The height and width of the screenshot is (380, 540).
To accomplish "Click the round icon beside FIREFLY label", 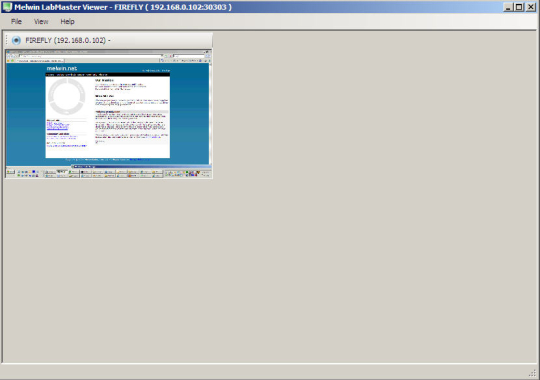I will [16, 40].
